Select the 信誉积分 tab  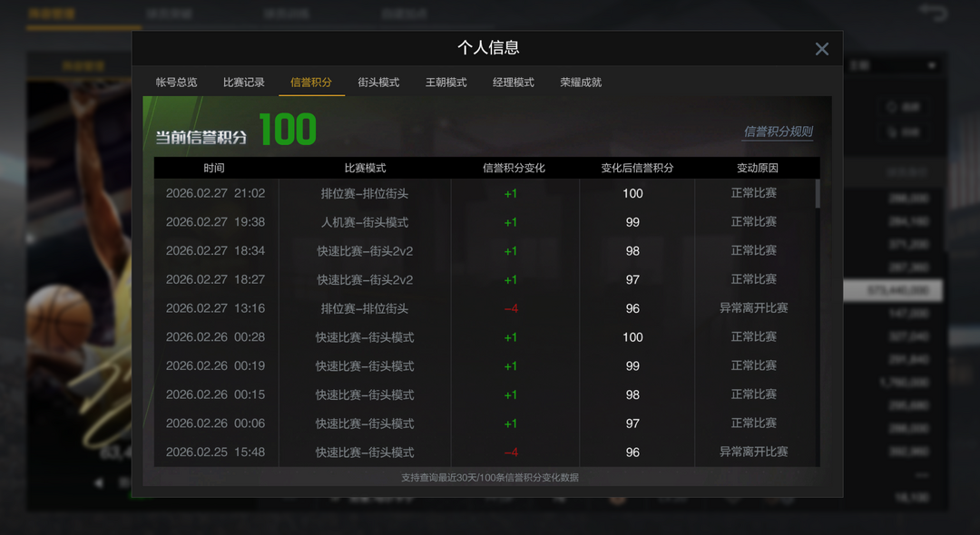point(311,83)
